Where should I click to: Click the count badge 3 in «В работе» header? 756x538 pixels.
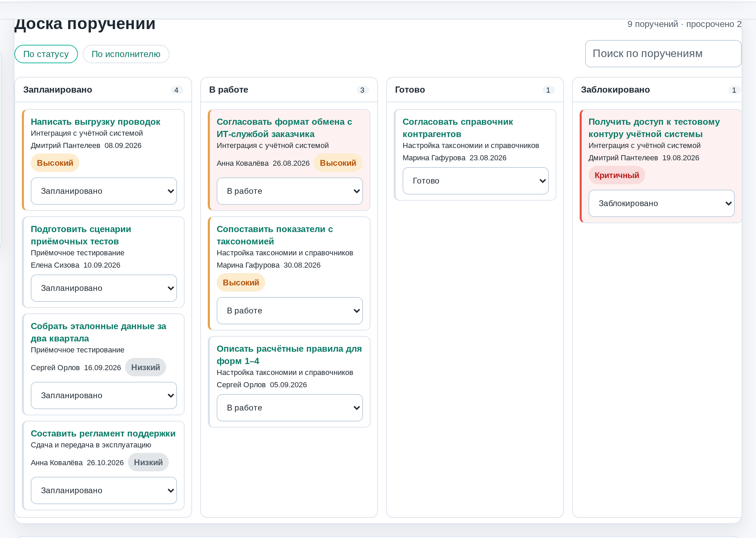coord(362,90)
